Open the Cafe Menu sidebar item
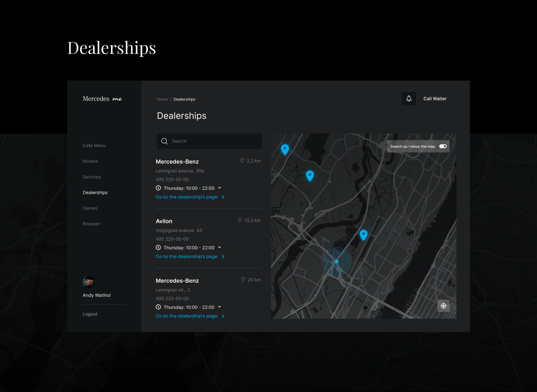 coord(94,146)
